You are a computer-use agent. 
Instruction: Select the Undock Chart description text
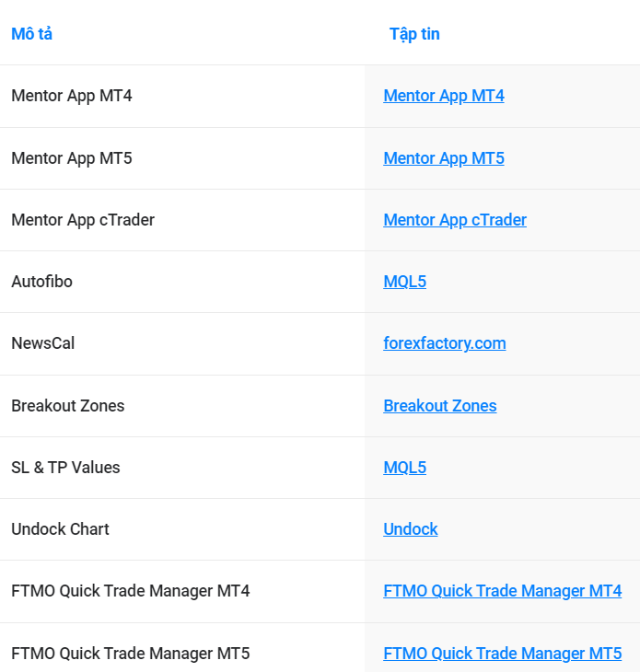pyautogui.click(x=60, y=529)
